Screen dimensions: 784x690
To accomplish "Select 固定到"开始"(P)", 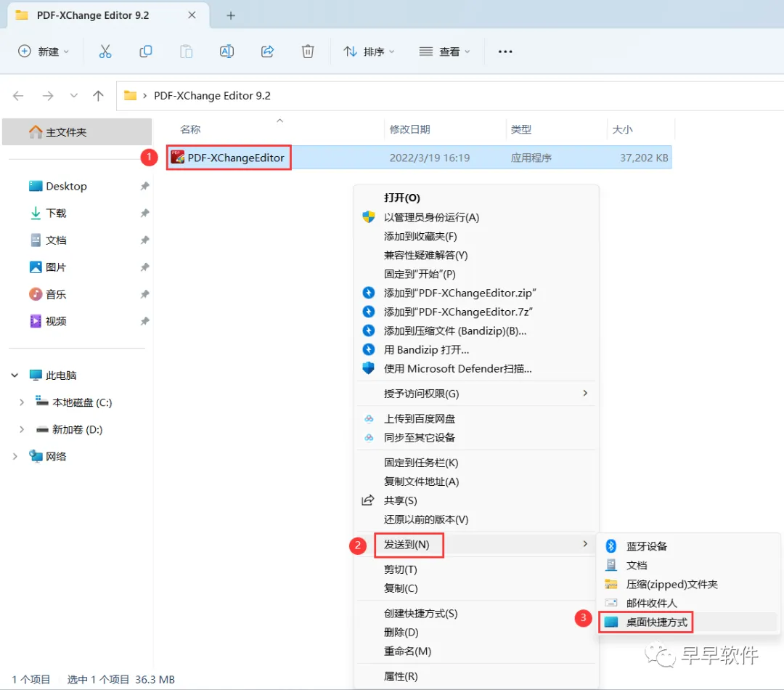I will 476,274.
